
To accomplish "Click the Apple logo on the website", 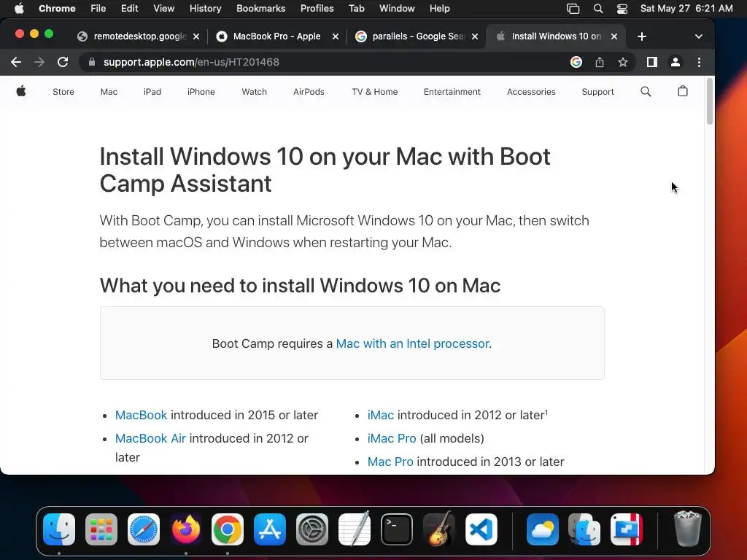I will pos(21,91).
